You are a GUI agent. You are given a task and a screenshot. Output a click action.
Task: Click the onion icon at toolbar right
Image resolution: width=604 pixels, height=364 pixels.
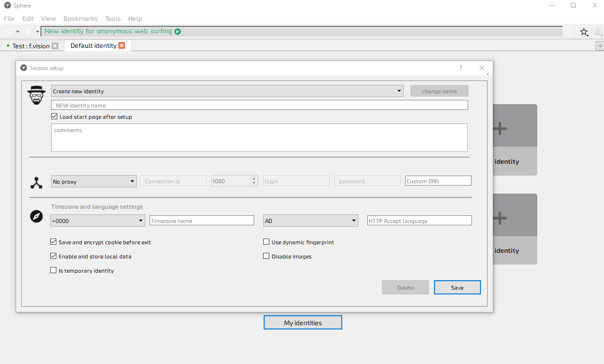pyautogui.click(x=598, y=32)
